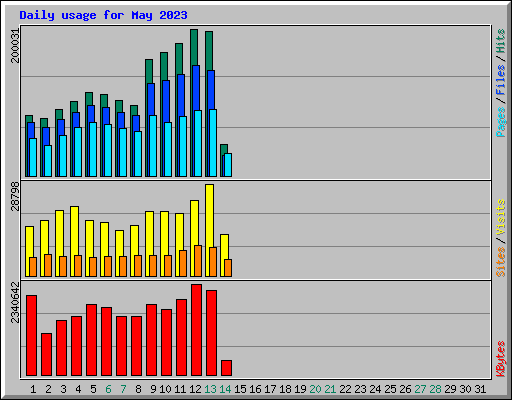Image resolution: width=512 pixels, height=400 pixels.
Task: Click green weekend day label 7
Action: 123,389
